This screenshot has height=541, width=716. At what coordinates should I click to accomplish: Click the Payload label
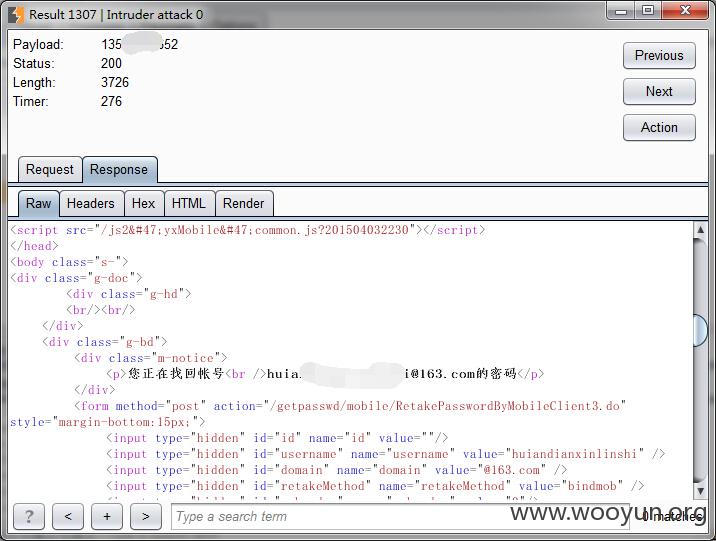click(x=38, y=44)
